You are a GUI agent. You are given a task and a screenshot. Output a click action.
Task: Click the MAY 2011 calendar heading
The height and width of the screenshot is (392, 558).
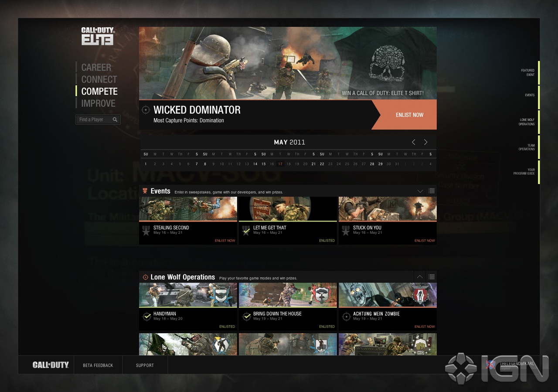point(289,142)
